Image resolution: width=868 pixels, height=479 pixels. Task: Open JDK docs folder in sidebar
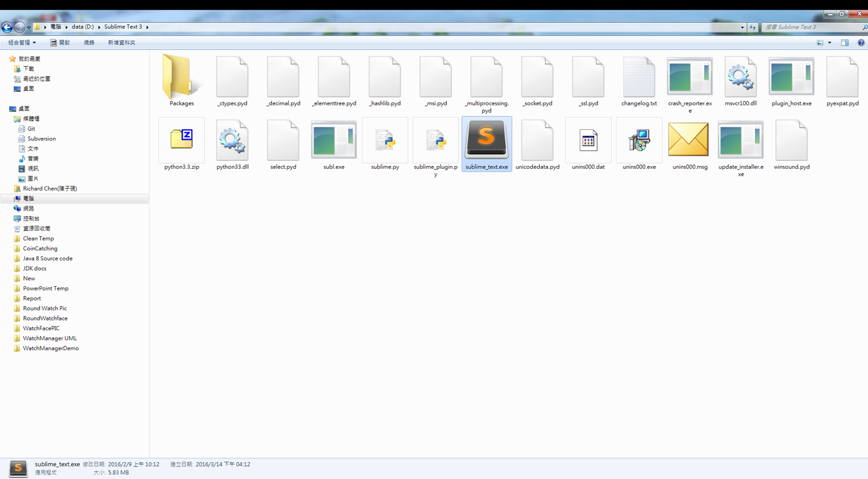pyautogui.click(x=34, y=268)
